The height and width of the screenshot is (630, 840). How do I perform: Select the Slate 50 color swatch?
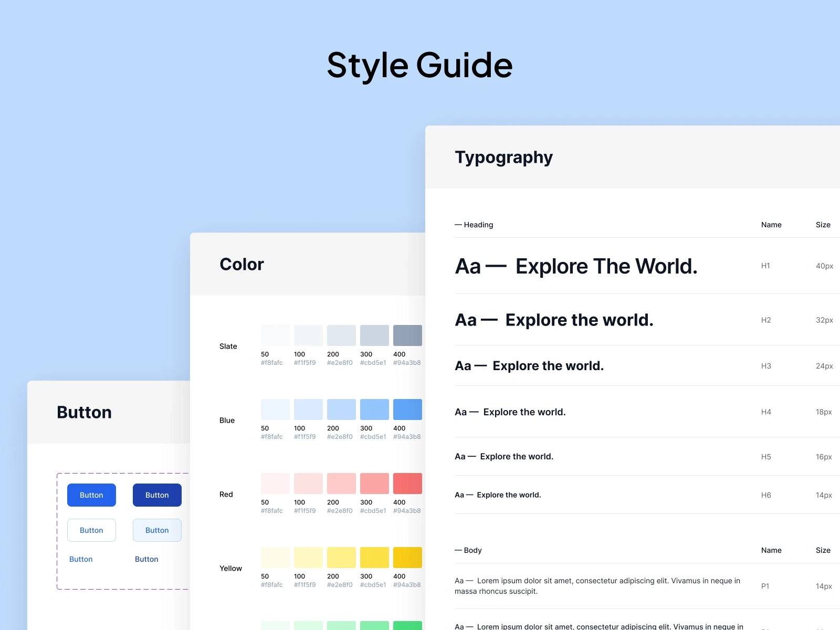[x=275, y=335]
